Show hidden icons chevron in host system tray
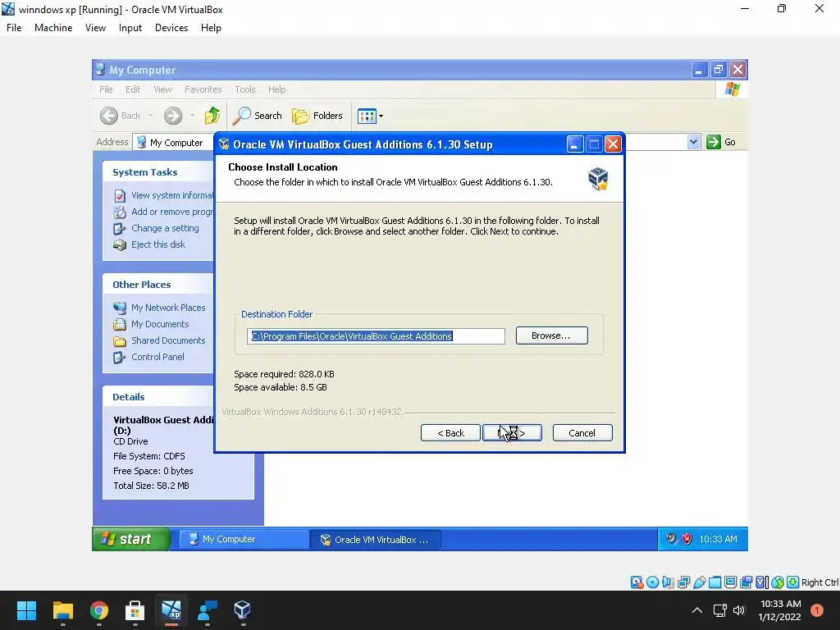Image resolution: width=840 pixels, height=630 pixels. (x=697, y=610)
